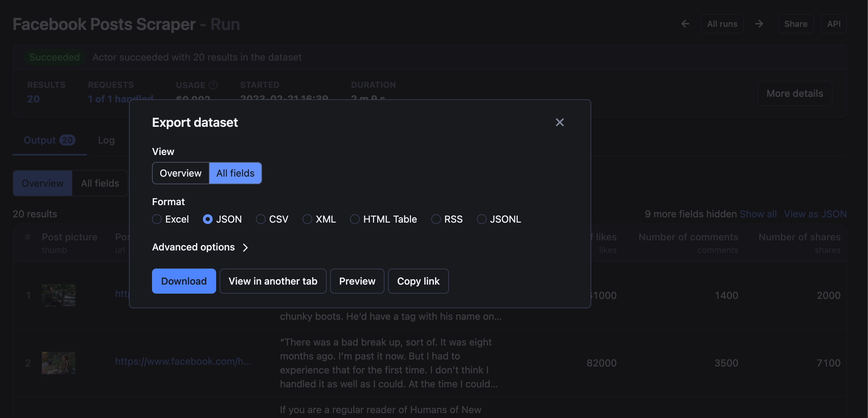Switch to the Log tab
This screenshot has height=418, width=868.
[x=106, y=140]
